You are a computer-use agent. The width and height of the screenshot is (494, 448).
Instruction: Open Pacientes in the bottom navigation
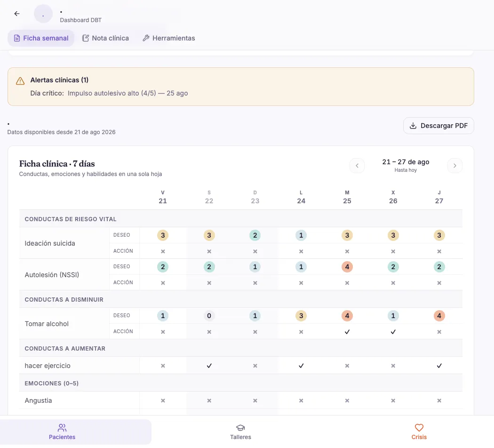tap(62, 432)
